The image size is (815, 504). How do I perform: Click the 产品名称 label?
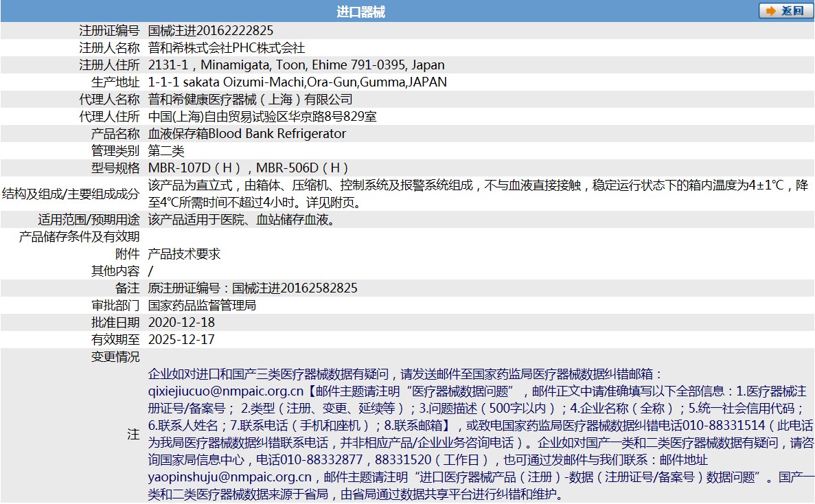(x=115, y=133)
